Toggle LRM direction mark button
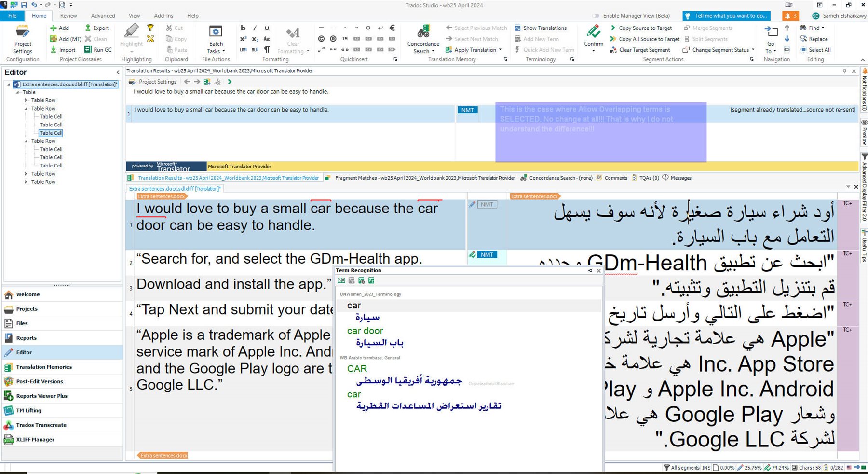Image resolution: width=868 pixels, height=474 pixels. (x=243, y=50)
